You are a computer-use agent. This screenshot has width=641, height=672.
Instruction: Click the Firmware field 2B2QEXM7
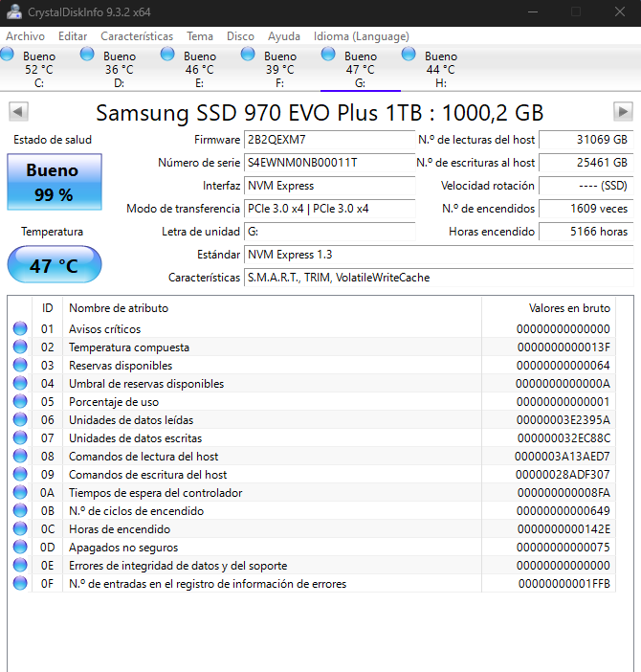[x=330, y=140]
